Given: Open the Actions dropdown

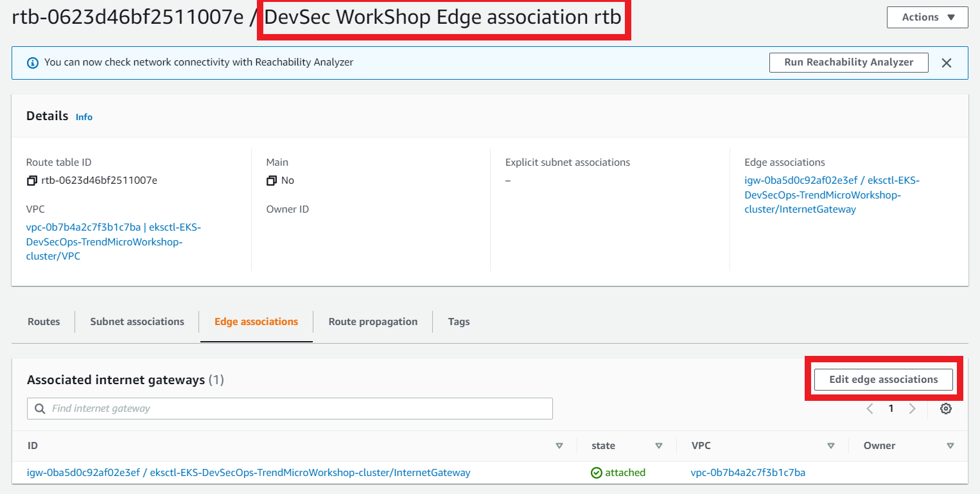Looking at the screenshot, I should (927, 17).
